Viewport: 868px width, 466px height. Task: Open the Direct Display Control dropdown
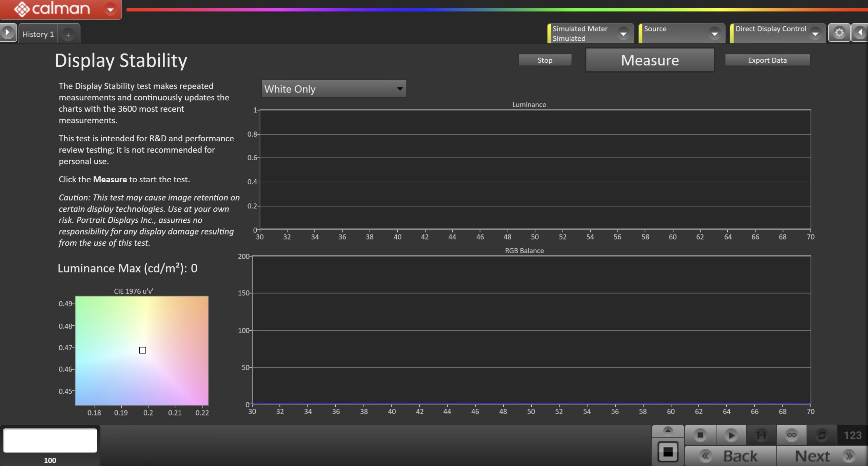click(x=815, y=34)
